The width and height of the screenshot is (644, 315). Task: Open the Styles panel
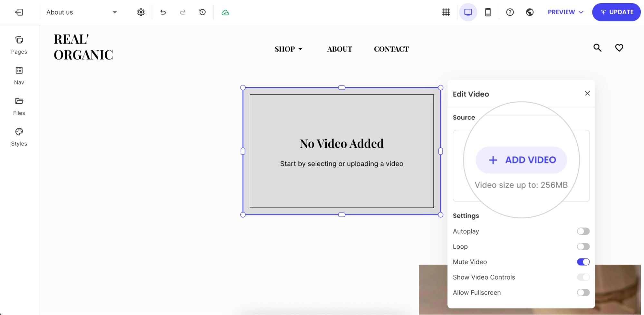(19, 137)
